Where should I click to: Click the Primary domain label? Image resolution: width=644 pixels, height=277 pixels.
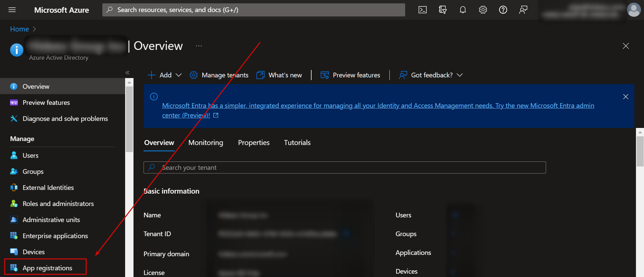(166, 254)
